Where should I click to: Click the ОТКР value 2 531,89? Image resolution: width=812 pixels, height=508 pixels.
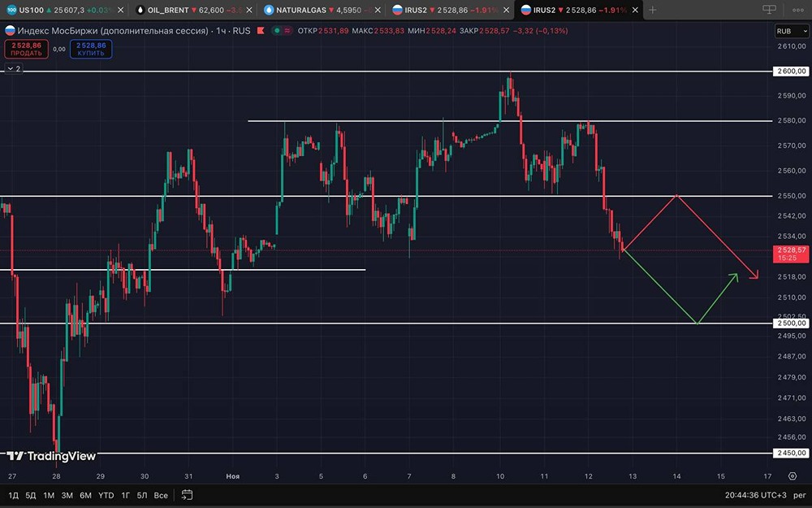[x=333, y=31]
